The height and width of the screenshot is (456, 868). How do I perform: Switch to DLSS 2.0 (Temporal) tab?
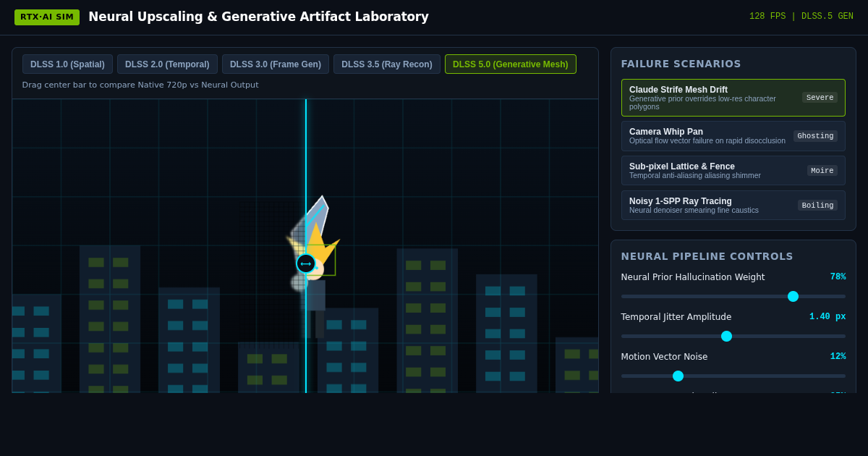(167, 64)
